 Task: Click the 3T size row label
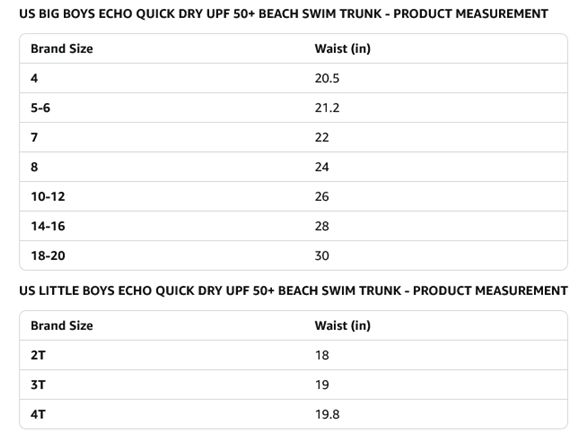click(x=38, y=385)
